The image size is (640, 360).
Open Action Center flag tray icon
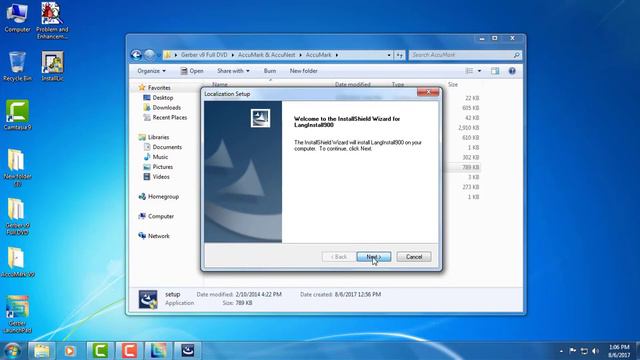tap(573, 351)
